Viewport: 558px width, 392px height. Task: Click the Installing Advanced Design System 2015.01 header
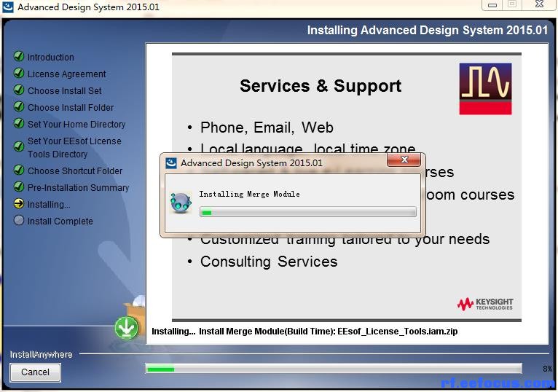tap(428, 31)
